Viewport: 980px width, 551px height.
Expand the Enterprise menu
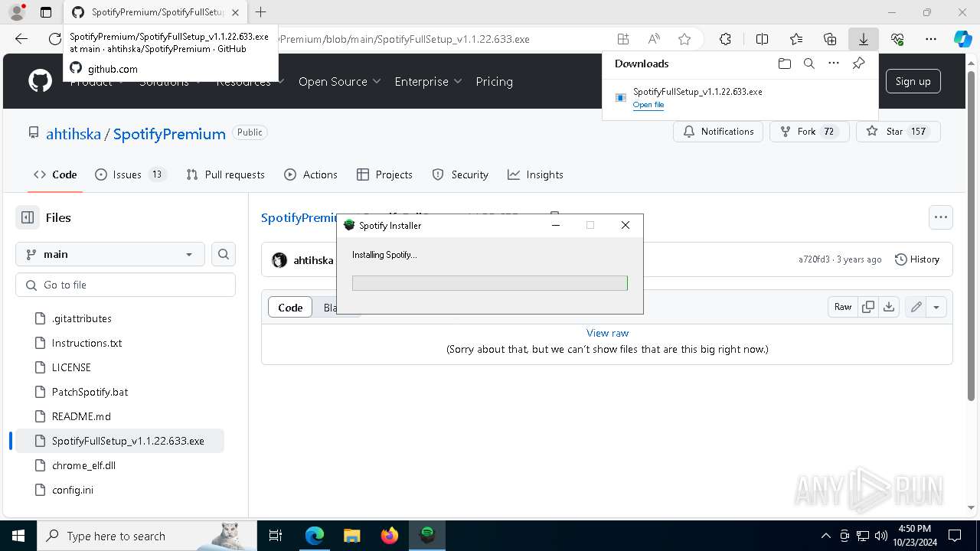pyautogui.click(x=428, y=81)
